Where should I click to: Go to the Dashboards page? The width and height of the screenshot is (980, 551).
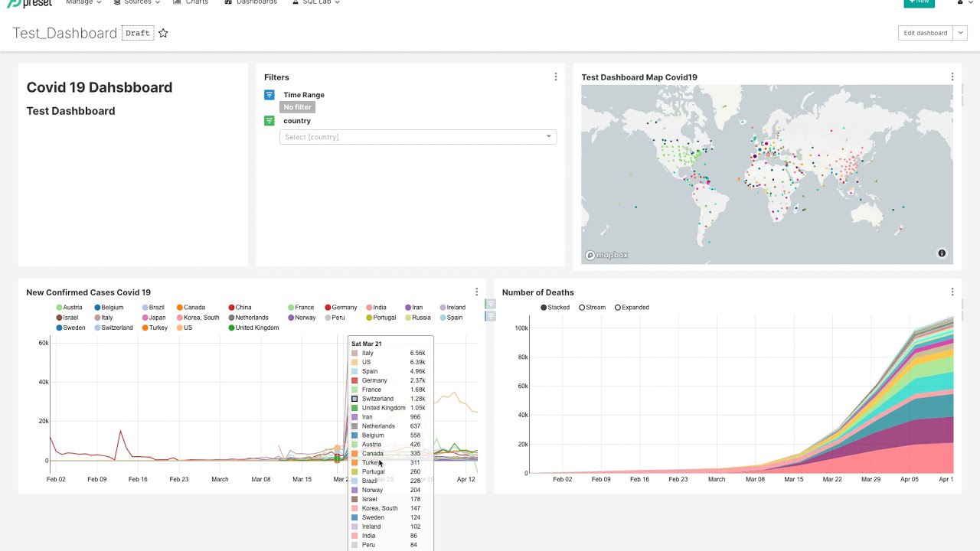(x=251, y=2)
